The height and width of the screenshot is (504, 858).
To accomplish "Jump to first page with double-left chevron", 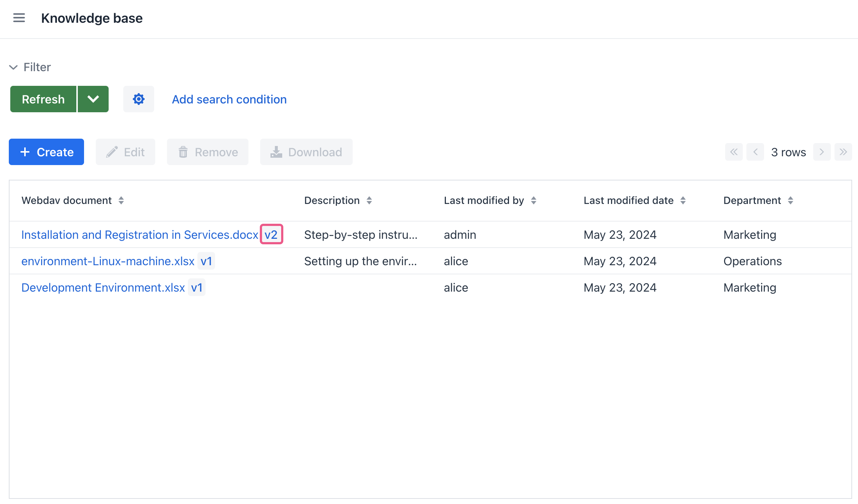I will tap(733, 151).
